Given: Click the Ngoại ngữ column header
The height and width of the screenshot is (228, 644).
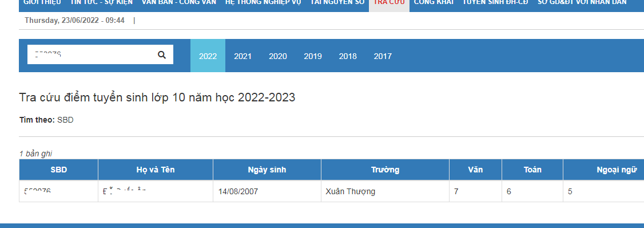Looking at the screenshot, I should click(604, 170).
